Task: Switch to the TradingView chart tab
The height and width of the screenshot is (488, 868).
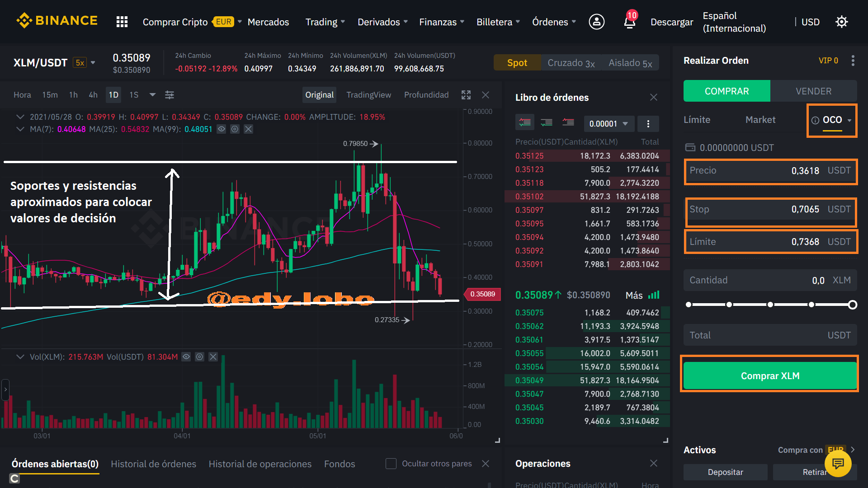Action: coord(368,95)
